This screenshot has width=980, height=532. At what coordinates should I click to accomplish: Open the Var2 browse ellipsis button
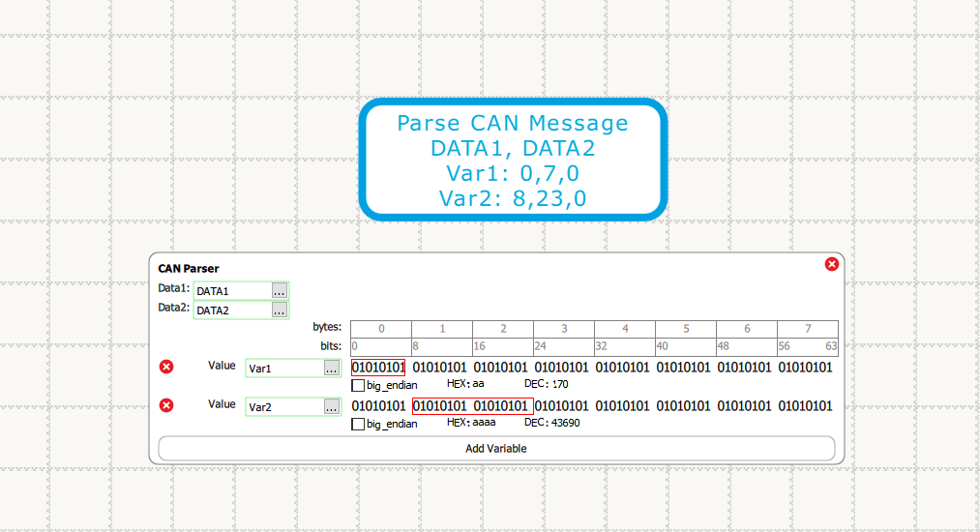pyautogui.click(x=331, y=407)
